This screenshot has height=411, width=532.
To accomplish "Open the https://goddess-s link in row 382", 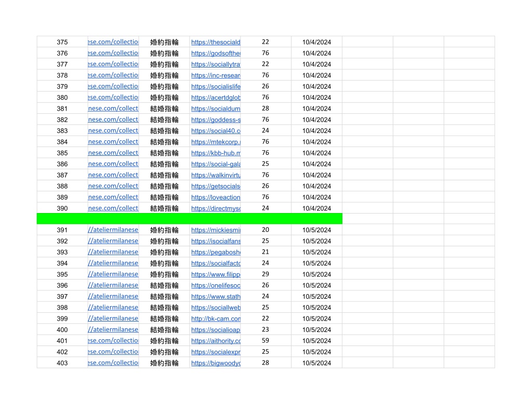I will pyautogui.click(x=216, y=120).
